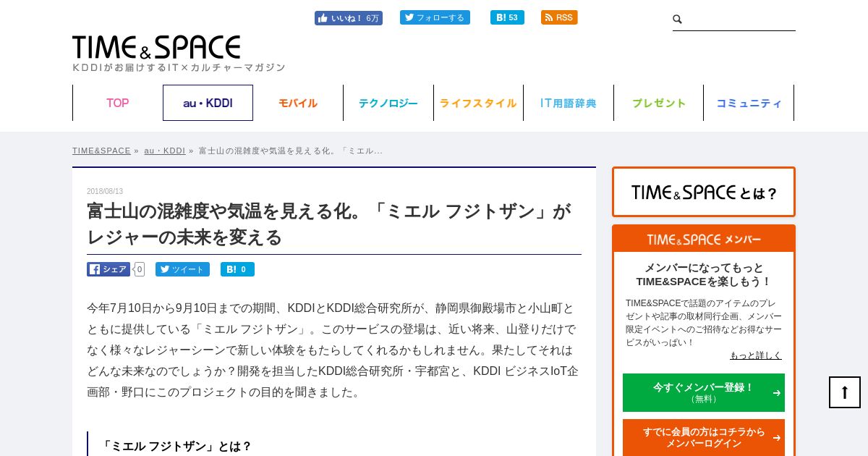Open the コミュニティ navigation tab
The image size is (868, 456).
749,103
